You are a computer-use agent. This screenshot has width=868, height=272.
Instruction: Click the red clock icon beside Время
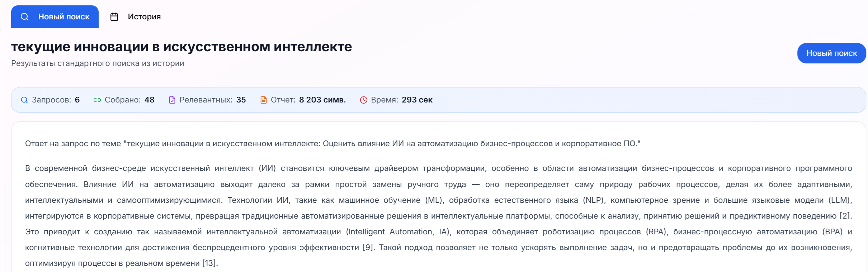point(364,100)
